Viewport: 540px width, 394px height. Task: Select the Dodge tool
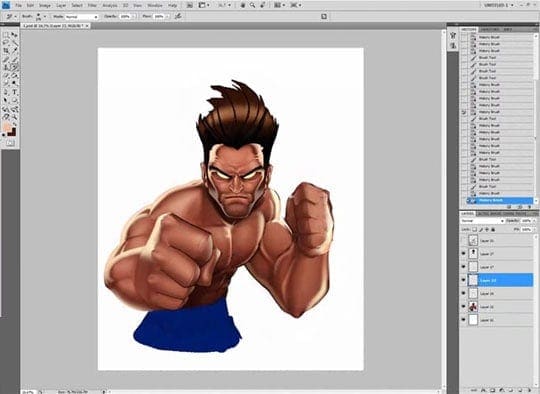[x=14, y=83]
